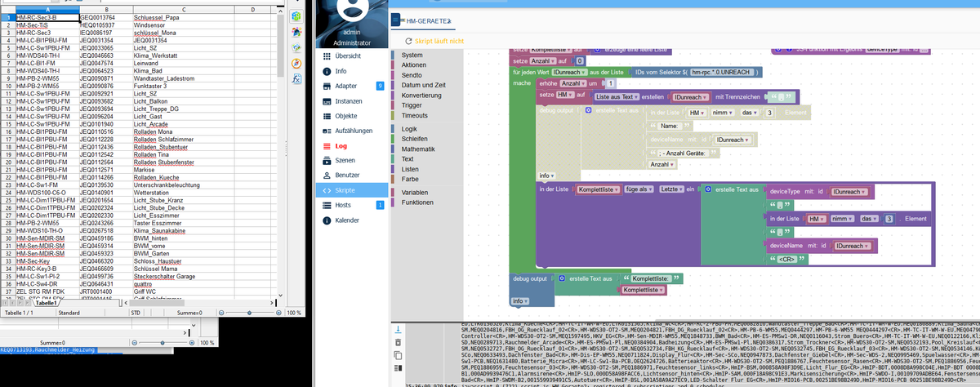Open the Komplettliste variable dropdown in setze block
The image size is (980, 387).
tap(552, 49)
